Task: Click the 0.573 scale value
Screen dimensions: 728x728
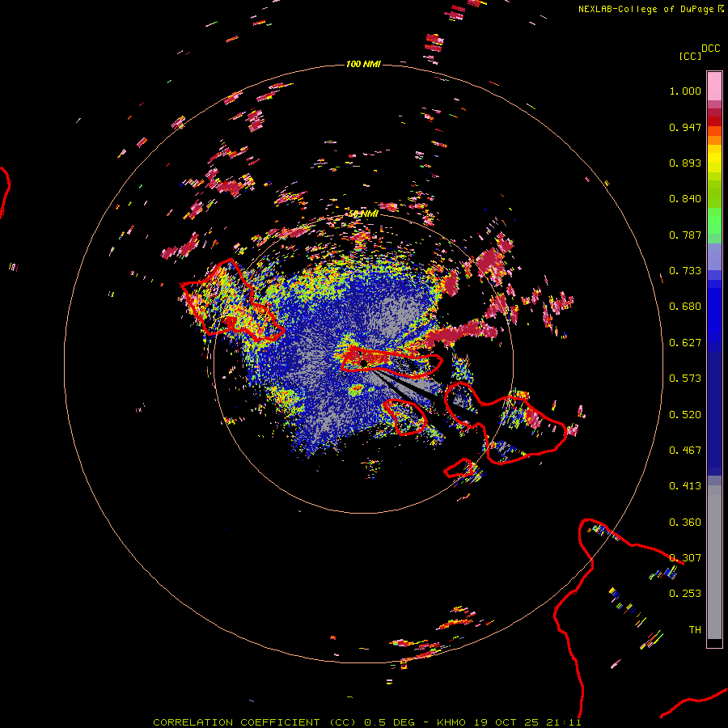Action: click(x=685, y=379)
